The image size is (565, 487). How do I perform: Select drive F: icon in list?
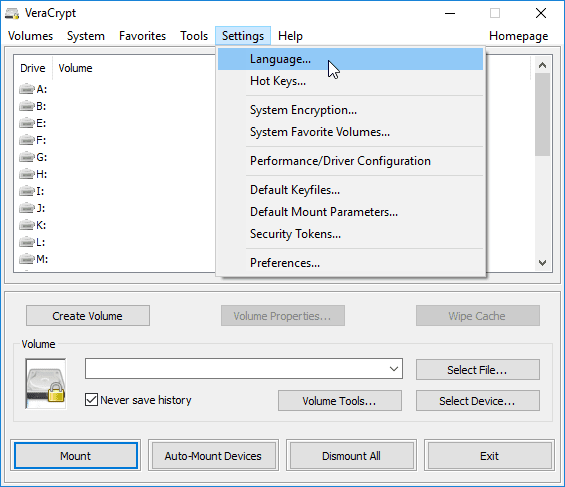27,140
